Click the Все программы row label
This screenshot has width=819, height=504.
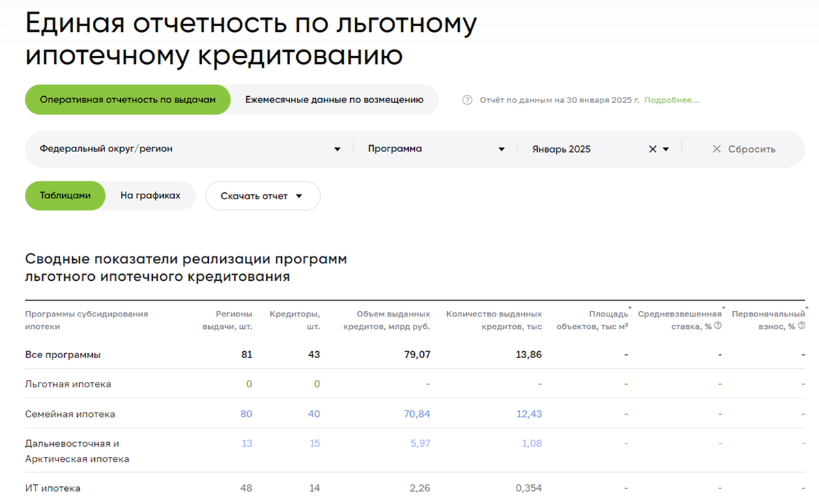point(63,355)
